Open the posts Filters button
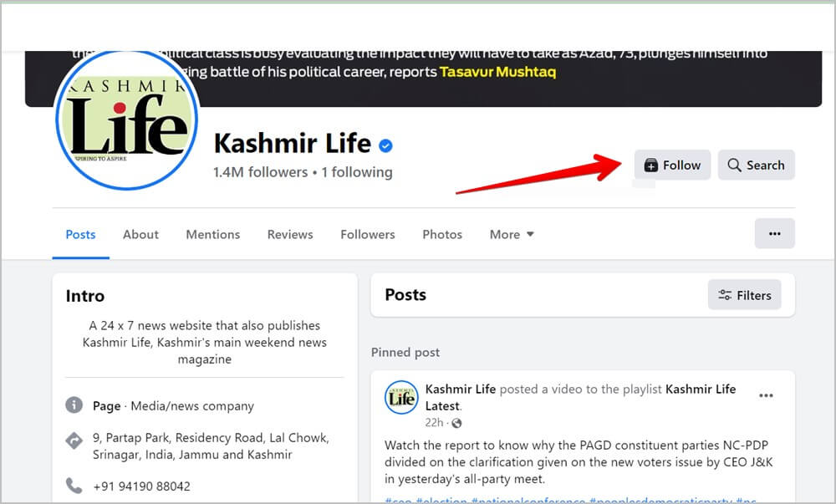 (x=744, y=294)
